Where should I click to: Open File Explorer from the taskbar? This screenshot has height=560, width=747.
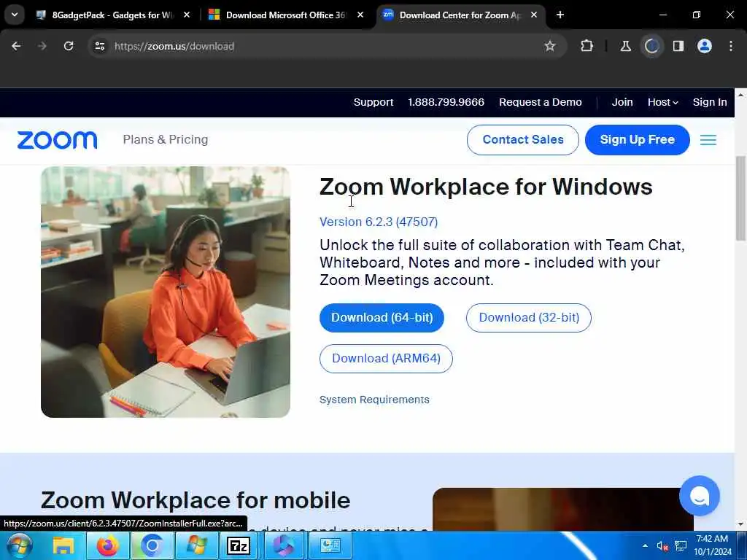(x=63, y=545)
